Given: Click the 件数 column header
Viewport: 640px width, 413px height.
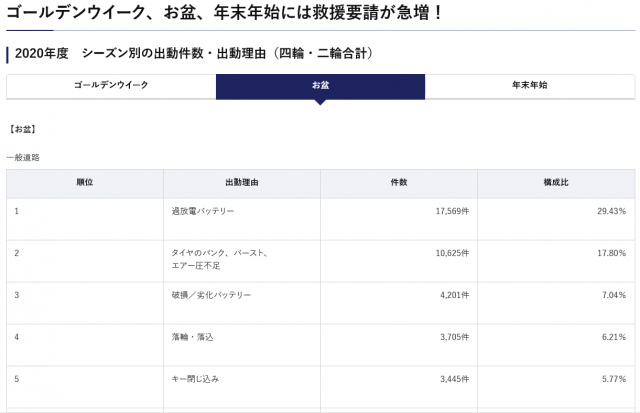Looking at the screenshot, I should 398,183.
